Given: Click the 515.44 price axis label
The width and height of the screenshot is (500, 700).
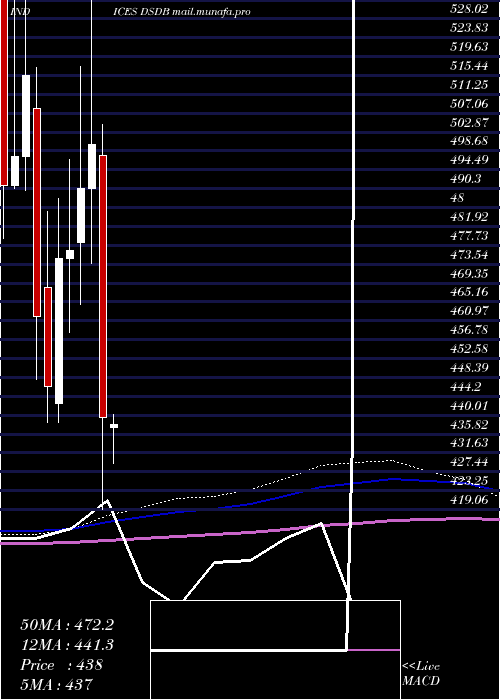Looking at the screenshot, I should [x=469, y=66].
